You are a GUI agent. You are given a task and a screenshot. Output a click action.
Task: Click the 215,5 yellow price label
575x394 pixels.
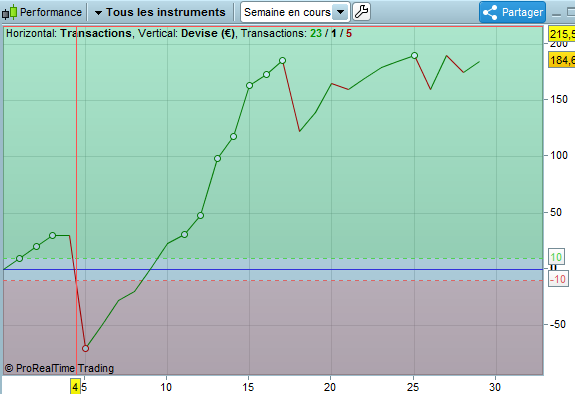562,34
